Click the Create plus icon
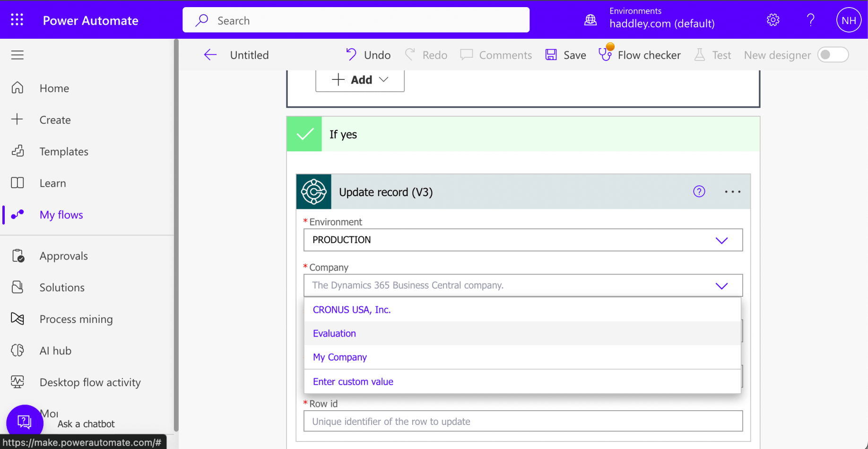The image size is (868, 449). [x=17, y=119]
